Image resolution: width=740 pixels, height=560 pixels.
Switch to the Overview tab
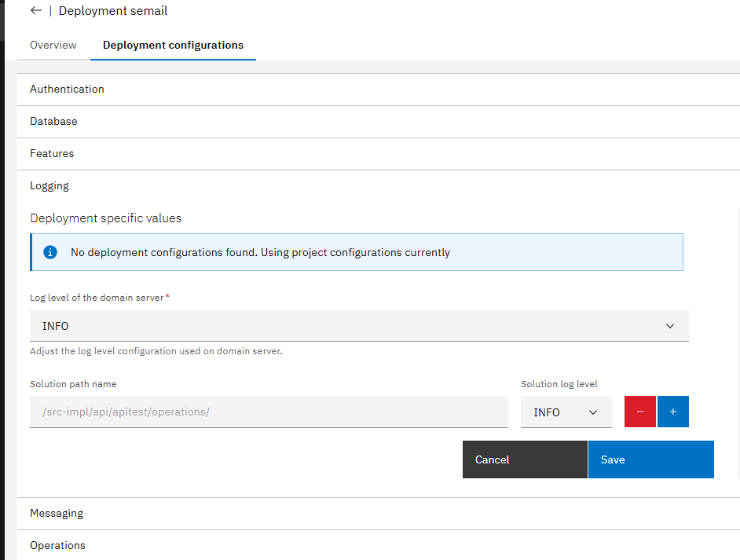click(x=53, y=45)
